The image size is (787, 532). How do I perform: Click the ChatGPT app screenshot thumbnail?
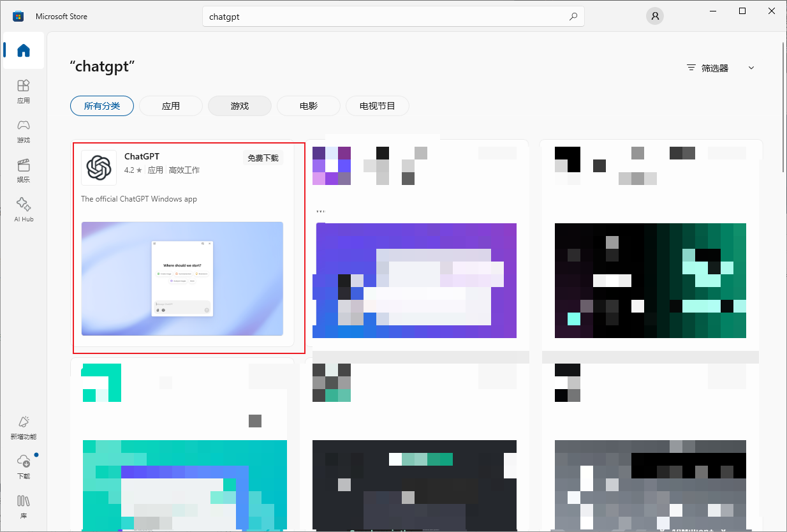pos(182,278)
